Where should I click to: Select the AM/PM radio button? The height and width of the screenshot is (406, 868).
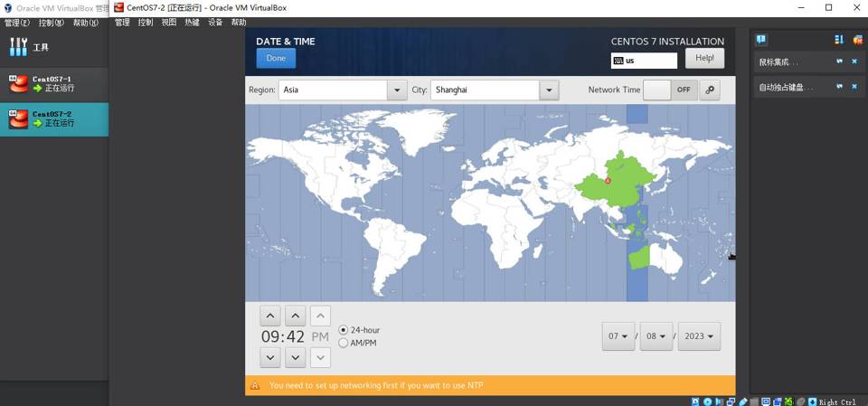point(344,343)
